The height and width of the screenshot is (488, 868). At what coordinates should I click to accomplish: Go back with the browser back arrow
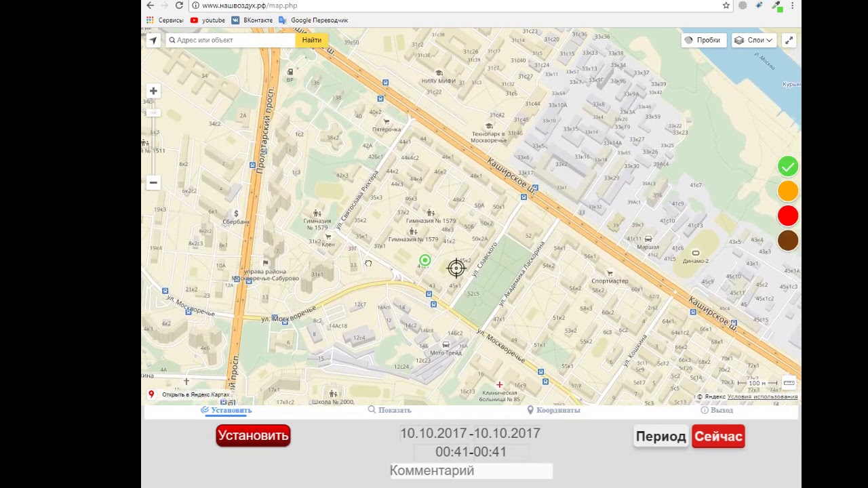[151, 5]
